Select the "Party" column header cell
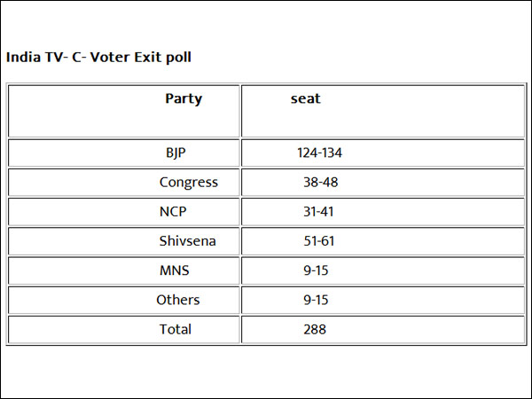The height and width of the screenshot is (399, 532). pos(184,99)
